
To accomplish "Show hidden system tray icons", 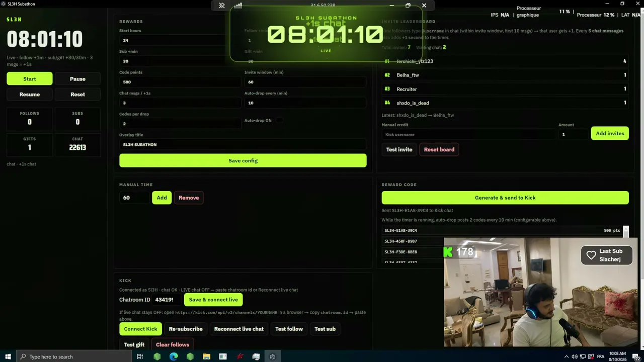I will 567,356.
